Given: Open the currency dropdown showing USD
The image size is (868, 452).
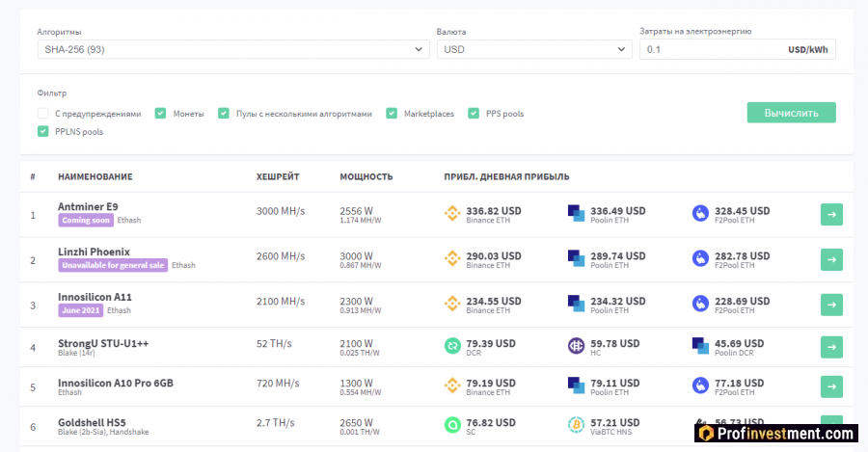Looking at the screenshot, I should coord(534,49).
